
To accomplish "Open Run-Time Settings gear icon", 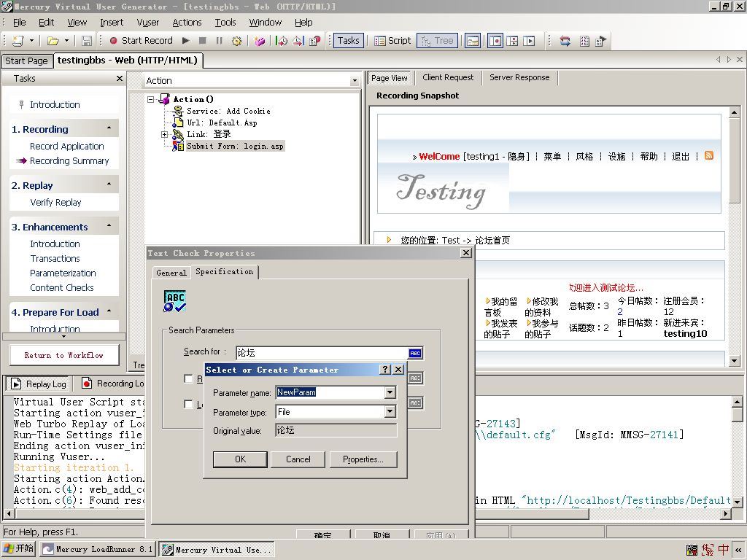I will (236, 41).
